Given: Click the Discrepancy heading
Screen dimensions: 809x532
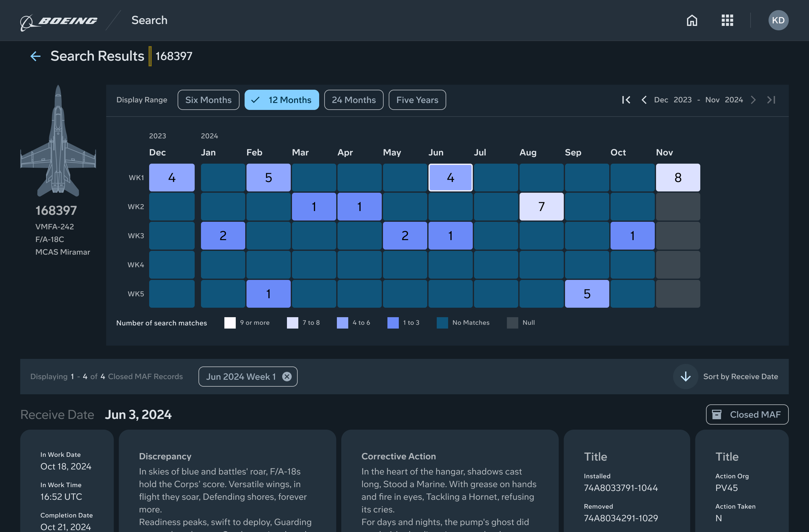Looking at the screenshot, I should click(165, 456).
